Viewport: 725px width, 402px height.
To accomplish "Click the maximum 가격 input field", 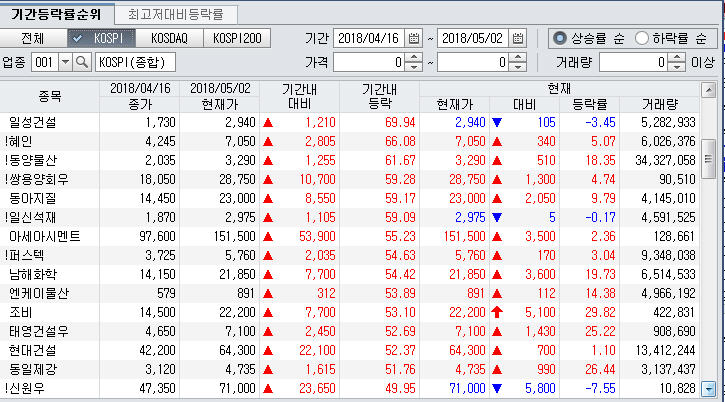I will pyautogui.click(x=473, y=62).
